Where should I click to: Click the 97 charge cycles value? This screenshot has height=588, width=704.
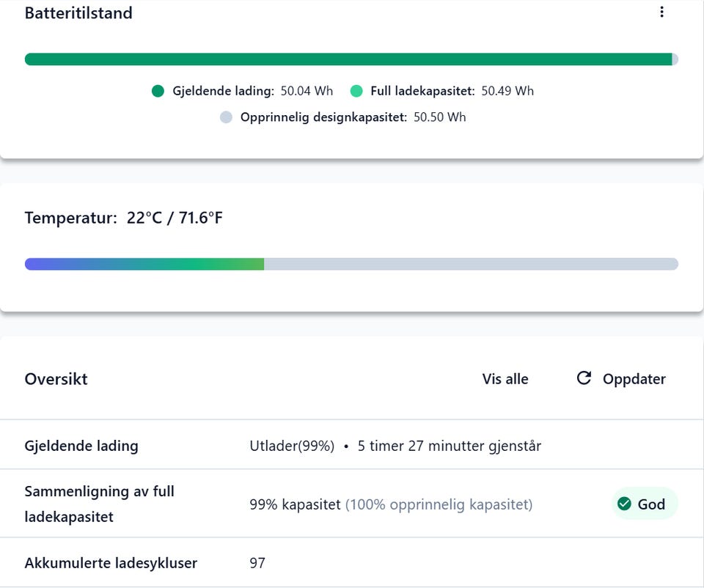(x=257, y=563)
